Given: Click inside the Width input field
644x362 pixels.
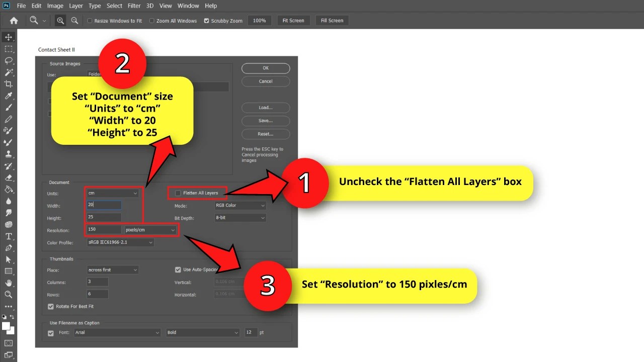Looking at the screenshot, I should 103,205.
